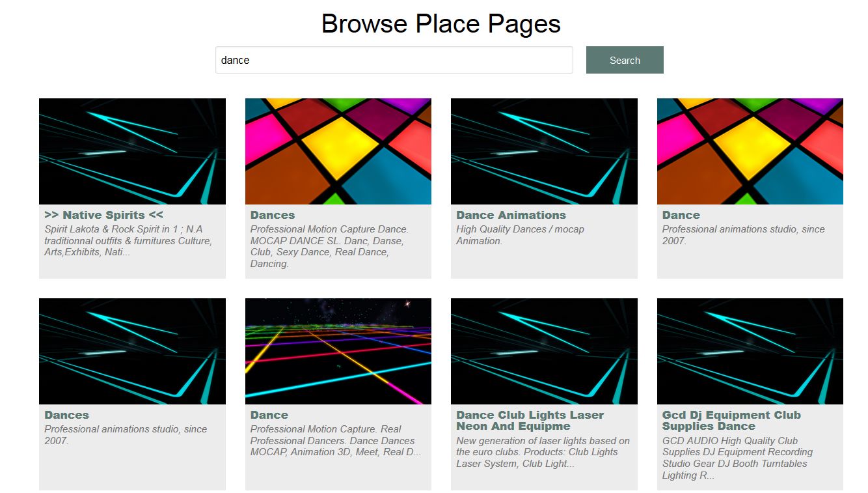Image resolution: width=868 pixels, height=493 pixels.
Task: Open "Dance" title under rainbow grid thumbnail
Action: coord(269,415)
